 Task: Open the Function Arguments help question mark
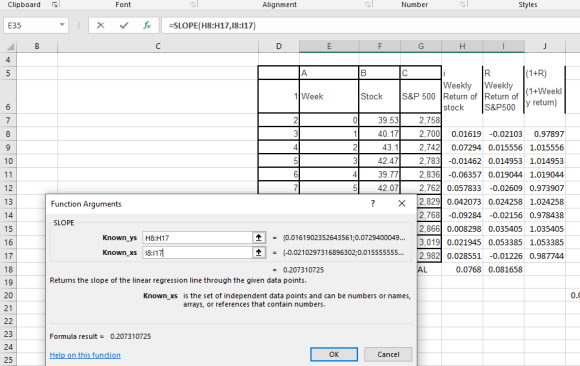[x=373, y=204]
